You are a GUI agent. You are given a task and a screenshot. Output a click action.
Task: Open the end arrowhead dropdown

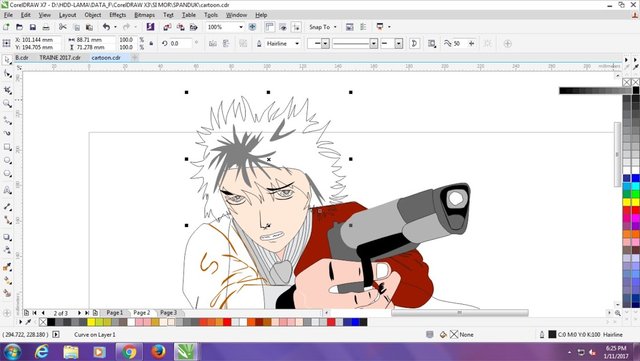coord(399,43)
